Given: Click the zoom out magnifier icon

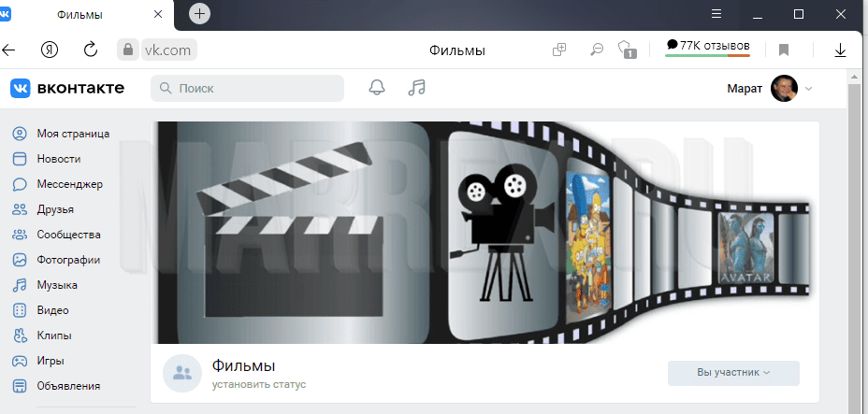Looking at the screenshot, I should click(x=597, y=50).
